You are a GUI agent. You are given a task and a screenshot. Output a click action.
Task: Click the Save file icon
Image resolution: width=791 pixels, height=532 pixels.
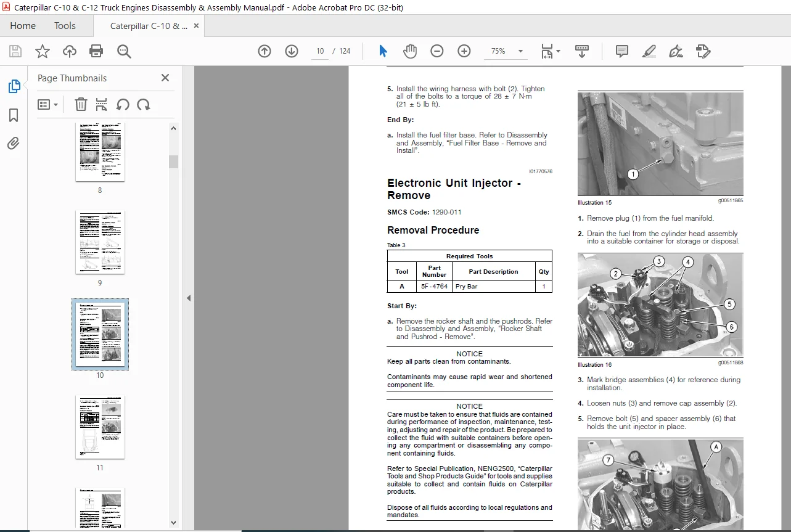pos(15,51)
